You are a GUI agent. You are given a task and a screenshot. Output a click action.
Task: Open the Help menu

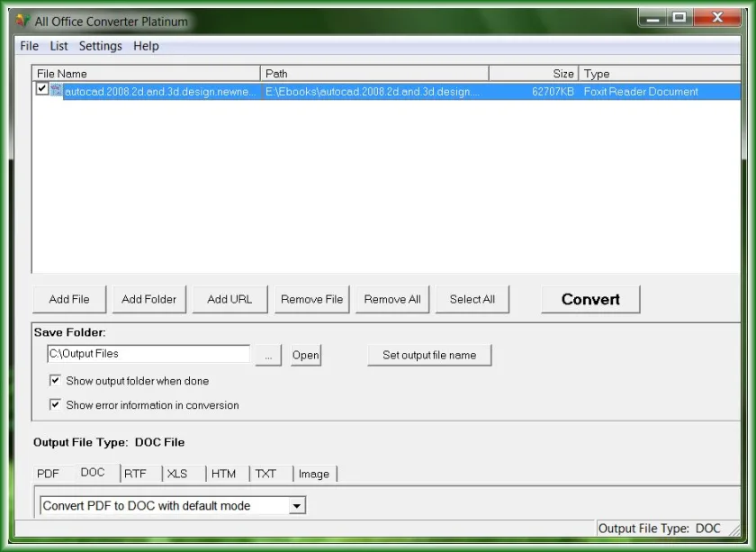(x=146, y=46)
